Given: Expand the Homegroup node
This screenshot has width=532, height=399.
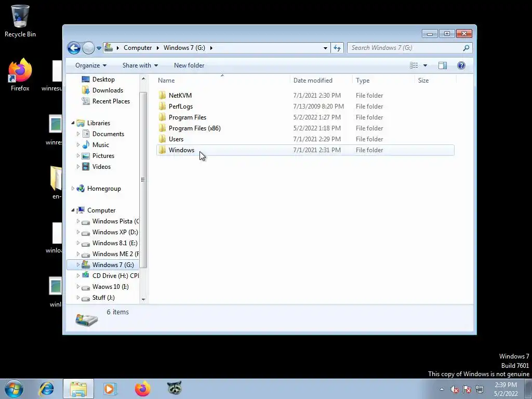Looking at the screenshot, I should pos(73,188).
